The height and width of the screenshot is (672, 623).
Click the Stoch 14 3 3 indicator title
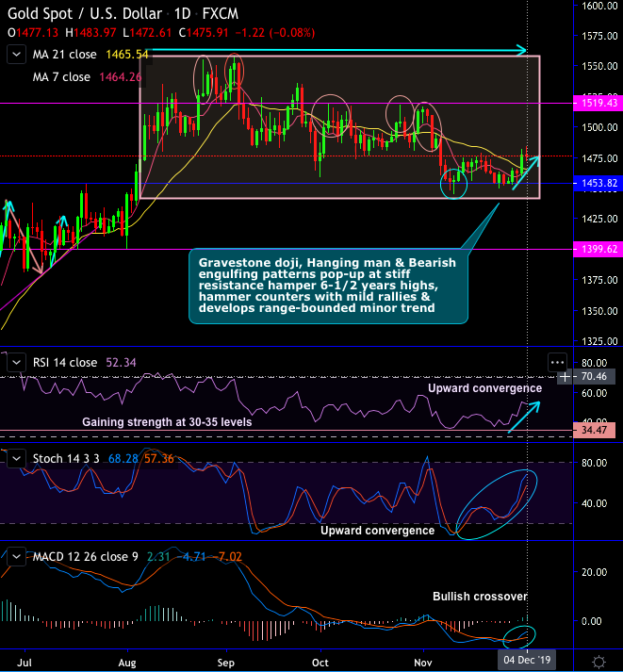66,459
